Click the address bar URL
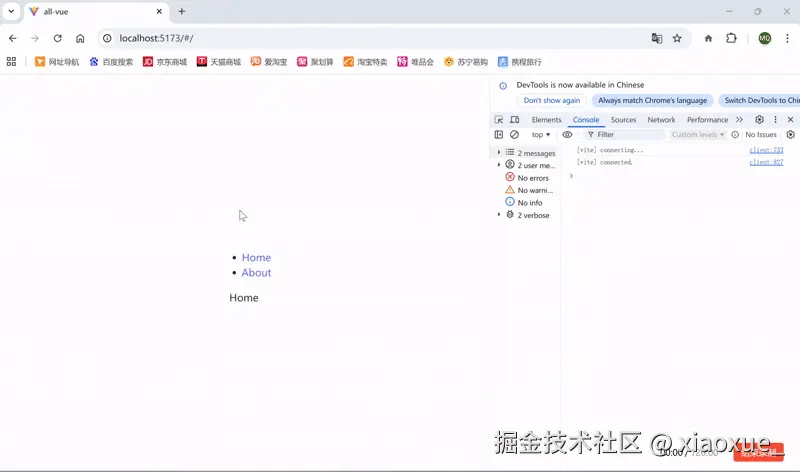The width and height of the screenshot is (800, 472). point(156,38)
